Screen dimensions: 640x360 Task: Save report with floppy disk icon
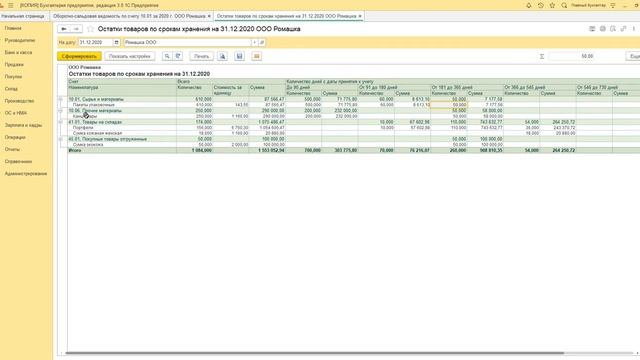pyautogui.click(x=240, y=56)
